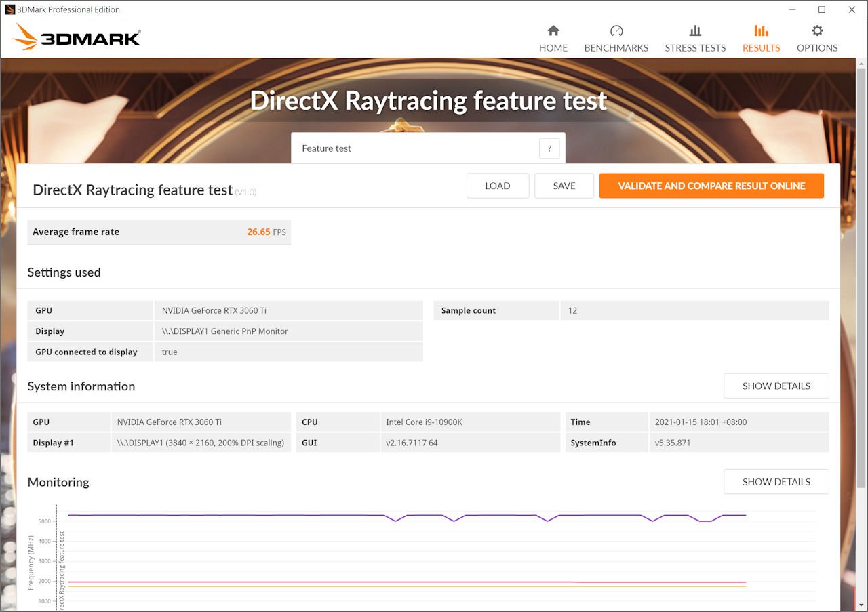This screenshot has width=868, height=612.
Task: Click Validate and Compare Result Online
Action: 711,186
